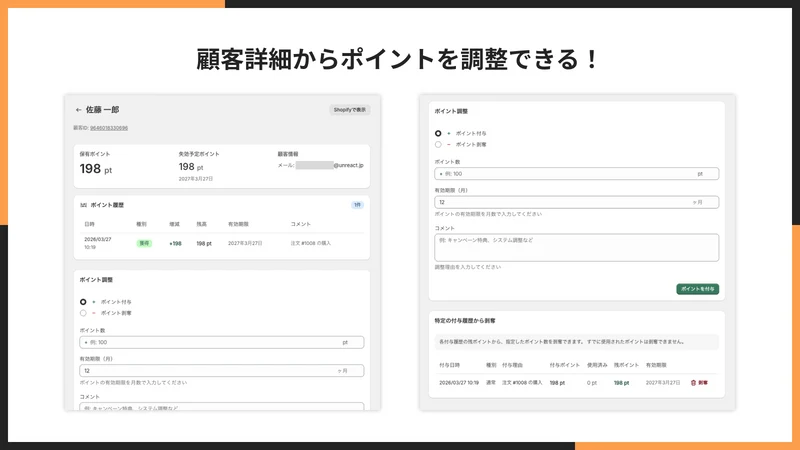
Task: Click the 日時 column header
Action: (89, 224)
